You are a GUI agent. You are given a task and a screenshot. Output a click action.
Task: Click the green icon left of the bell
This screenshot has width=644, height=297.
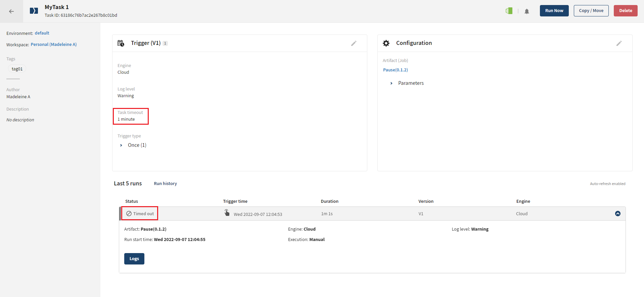[x=509, y=11]
